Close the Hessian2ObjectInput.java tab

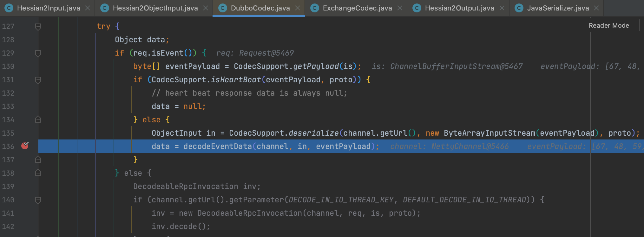pyautogui.click(x=206, y=8)
